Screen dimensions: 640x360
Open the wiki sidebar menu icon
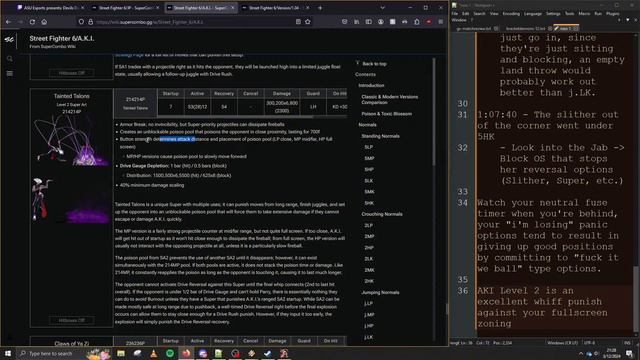tap(10, 73)
